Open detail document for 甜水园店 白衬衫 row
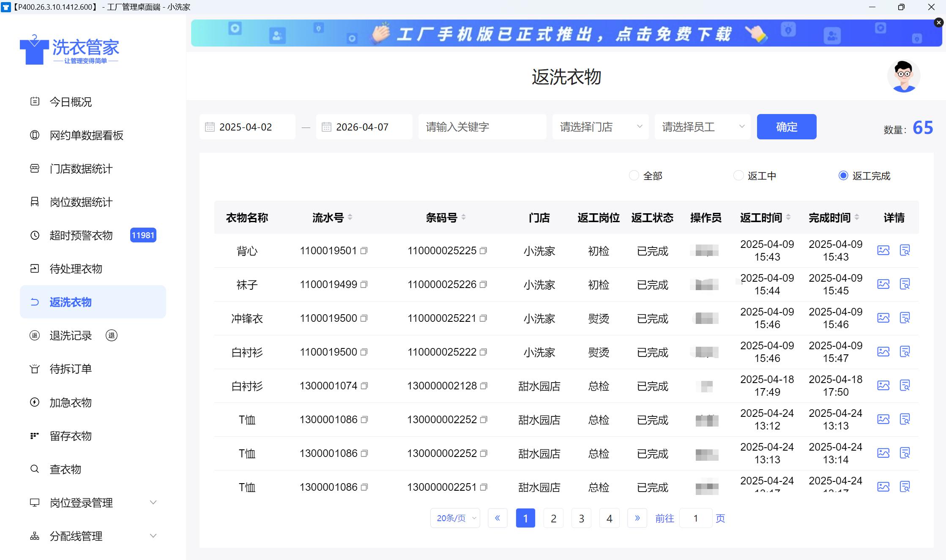 tap(905, 386)
